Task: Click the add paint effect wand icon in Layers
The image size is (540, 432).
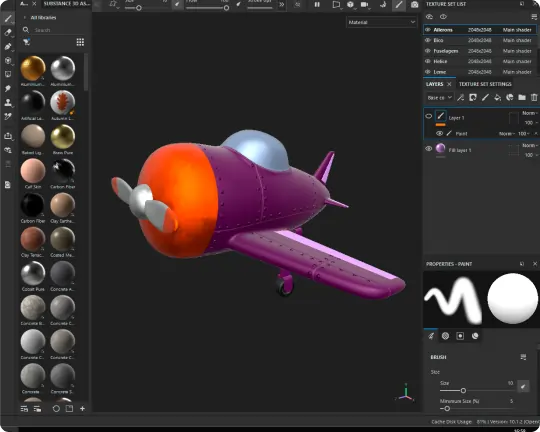Action: (460, 97)
